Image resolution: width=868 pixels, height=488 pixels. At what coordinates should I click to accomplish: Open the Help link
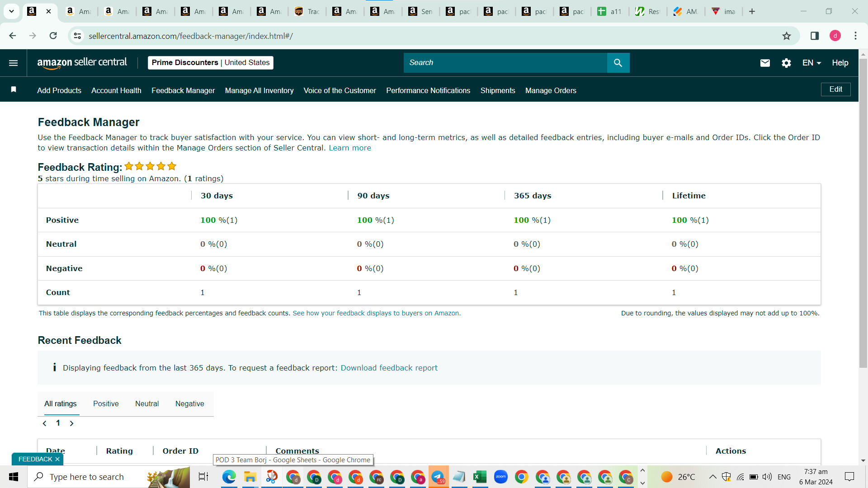click(x=840, y=63)
